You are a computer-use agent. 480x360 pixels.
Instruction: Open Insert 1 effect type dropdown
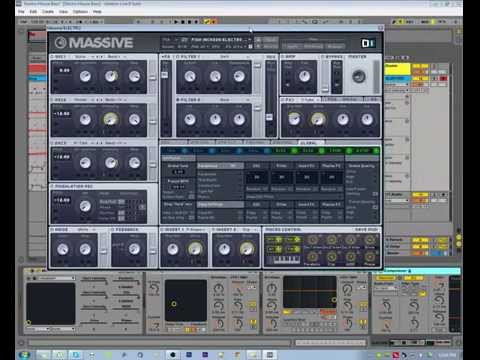coord(195,230)
